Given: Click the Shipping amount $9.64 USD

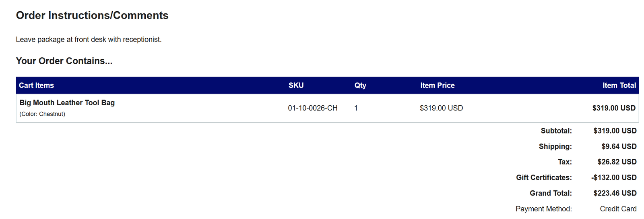Looking at the screenshot, I should pos(619,146).
